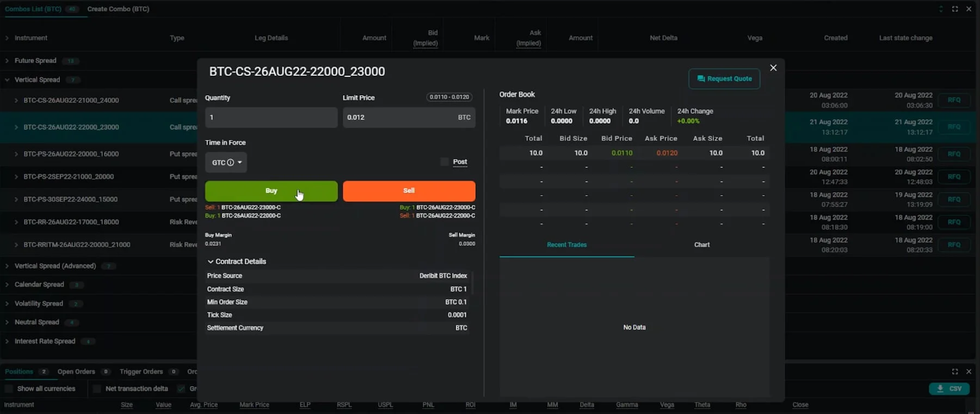The image size is (980, 414).
Task: Expand the Interest Rate Spread group
Action: point(7,341)
